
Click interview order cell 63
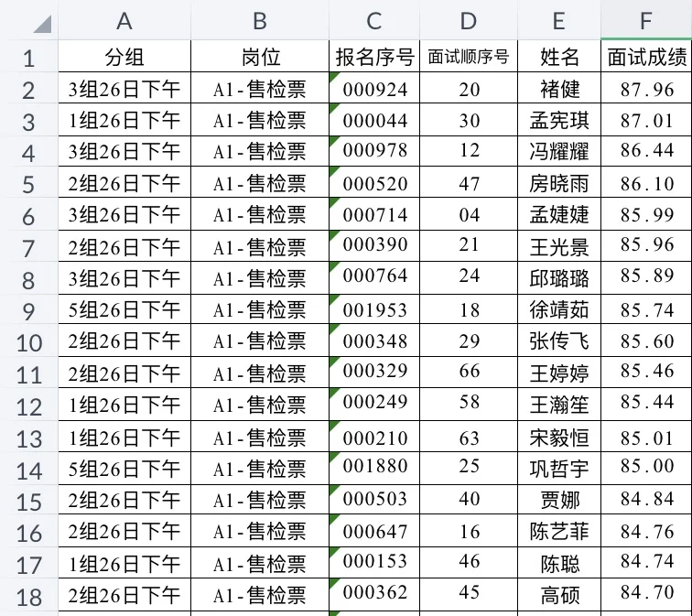[x=469, y=436]
